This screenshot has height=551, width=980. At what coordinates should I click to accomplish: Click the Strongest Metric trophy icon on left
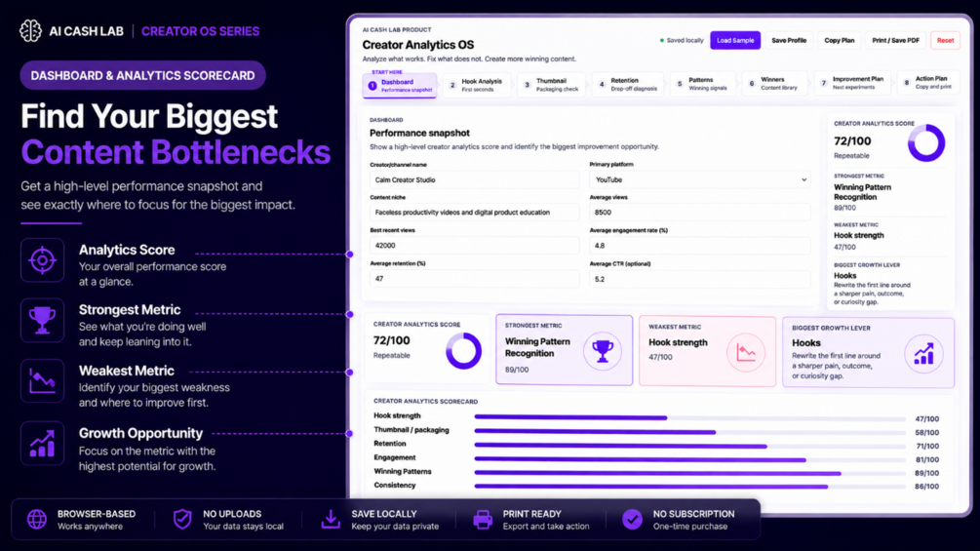(42, 321)
